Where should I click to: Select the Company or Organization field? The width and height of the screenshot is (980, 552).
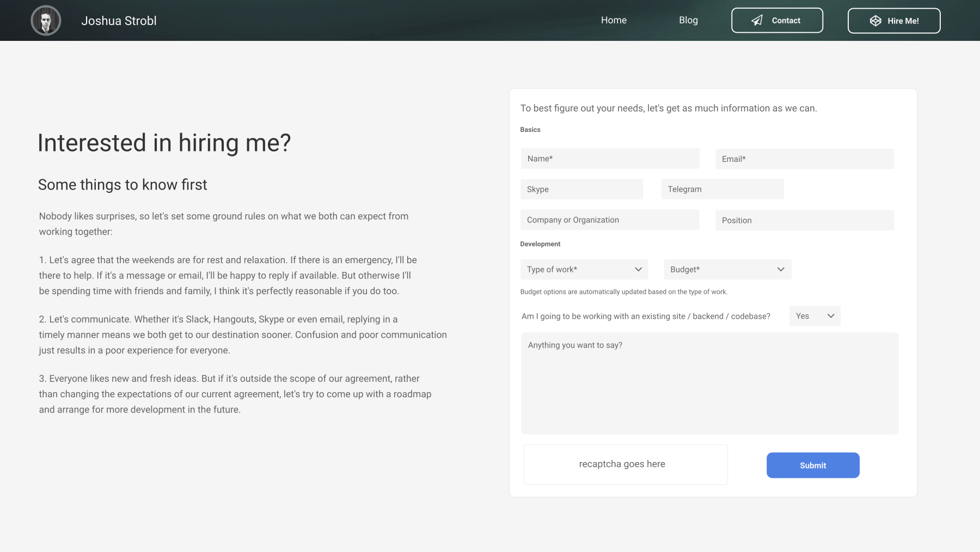(x=610, y=220)
